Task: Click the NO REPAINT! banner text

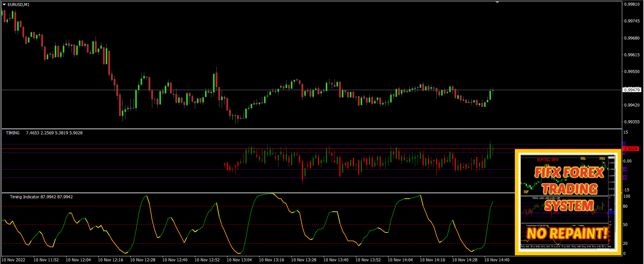Action: click(x=567, y=233)
